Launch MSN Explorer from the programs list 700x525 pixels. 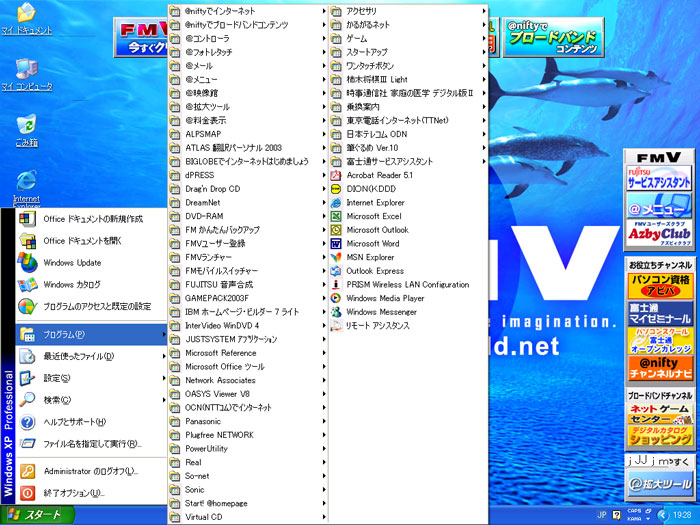tap(370, 257)
